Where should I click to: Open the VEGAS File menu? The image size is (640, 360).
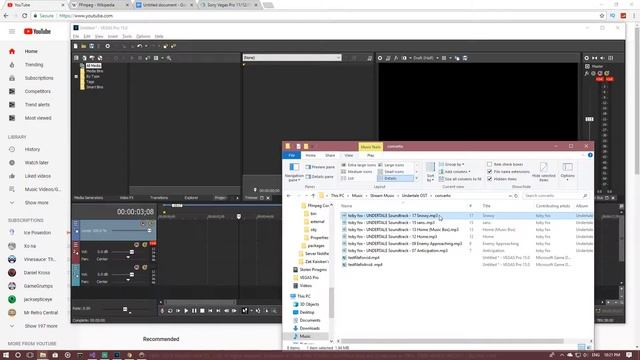click(76, 37)
